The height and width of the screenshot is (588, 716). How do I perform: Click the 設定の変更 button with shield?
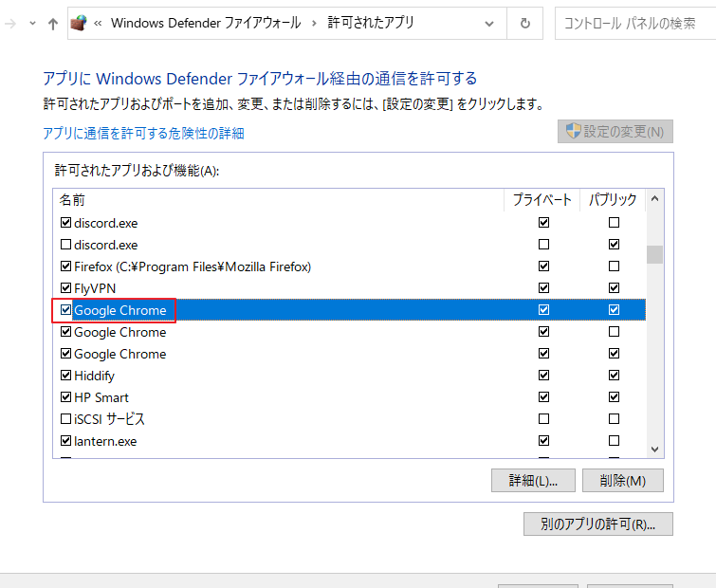point(615,132)
